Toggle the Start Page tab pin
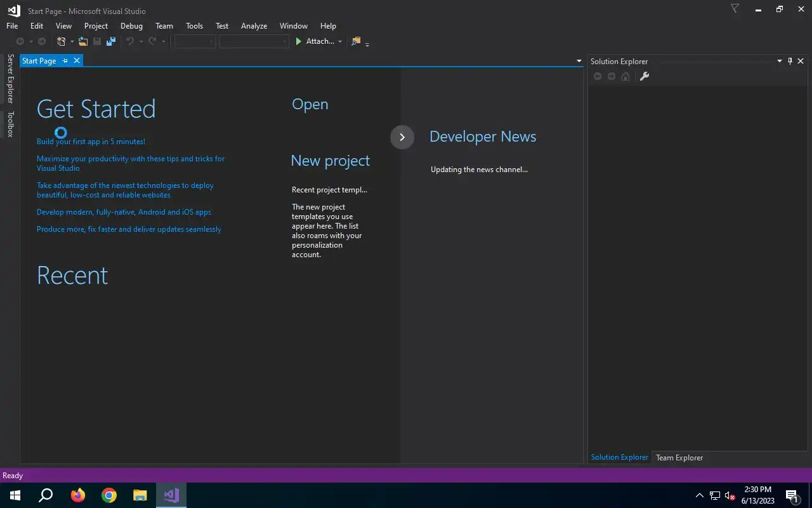This screenshot has height=508, width=812. coord(65,61)
